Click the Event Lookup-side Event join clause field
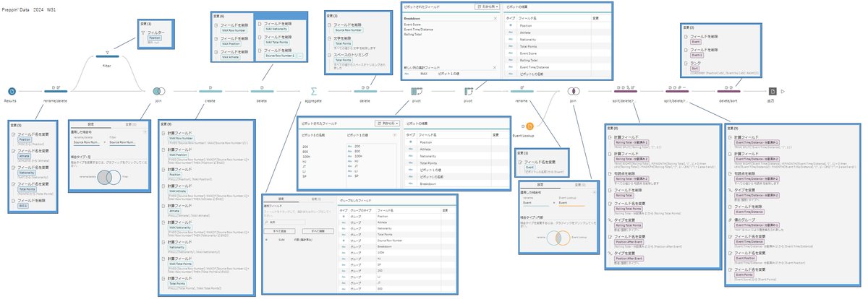Viewport: 868px width, 299px height. (571, 203)
